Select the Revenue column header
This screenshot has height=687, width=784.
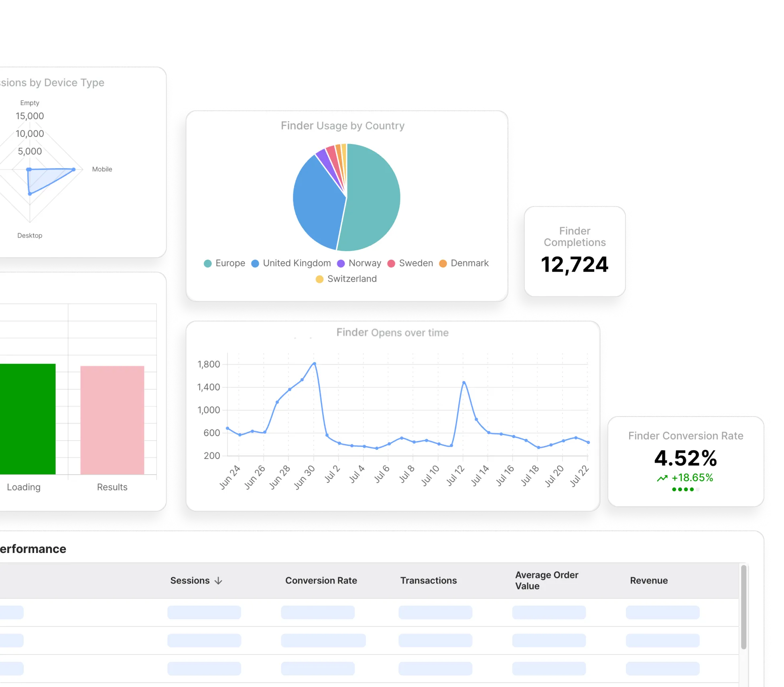pyautogui.click(x=648, y=581)
